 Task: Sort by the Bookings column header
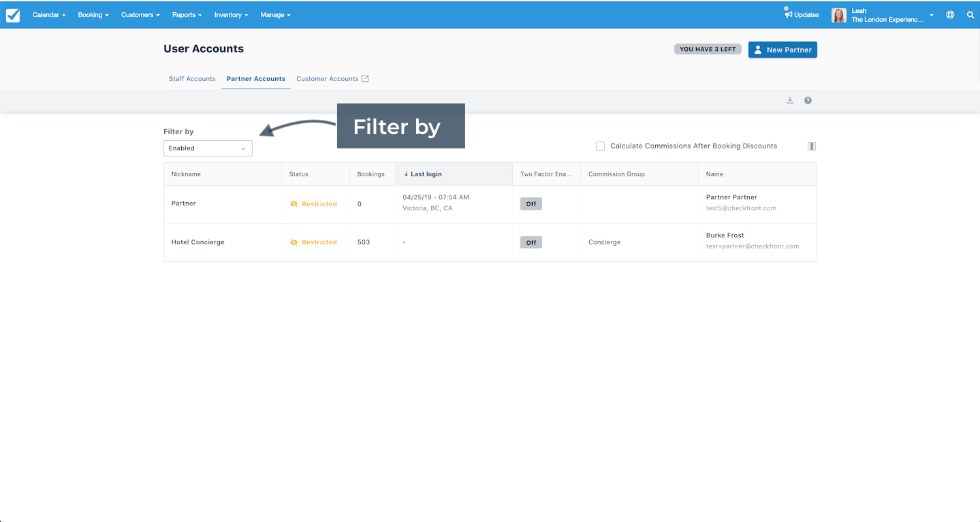pos(371,174)
